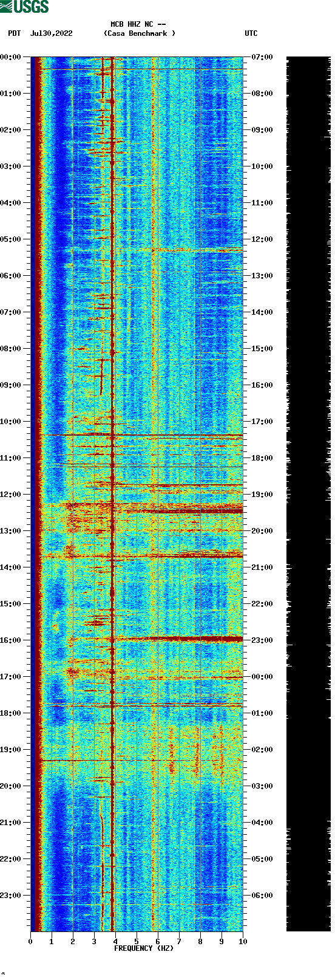Viewport: 335px width, 980px height.
Task: Click the UTC '05:00' time label
Action: click(262, 859)
